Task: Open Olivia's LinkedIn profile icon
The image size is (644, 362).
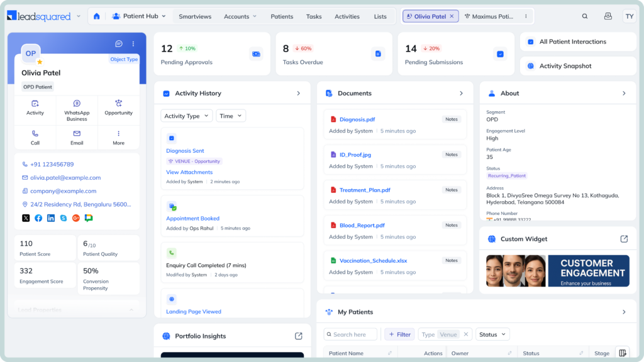Action: [51, 218]
